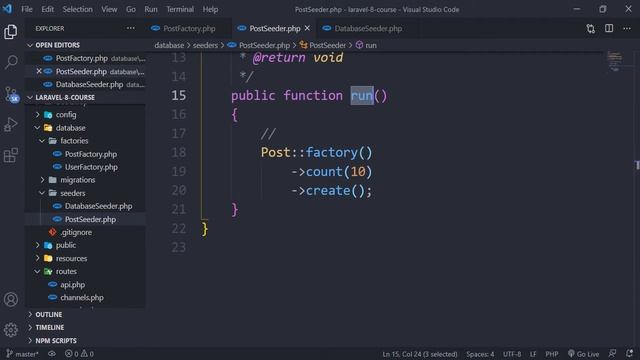Change the UTF-8 file encoding
The height and width of the screenshot is (360, 640).
click(x=512, y=354)
